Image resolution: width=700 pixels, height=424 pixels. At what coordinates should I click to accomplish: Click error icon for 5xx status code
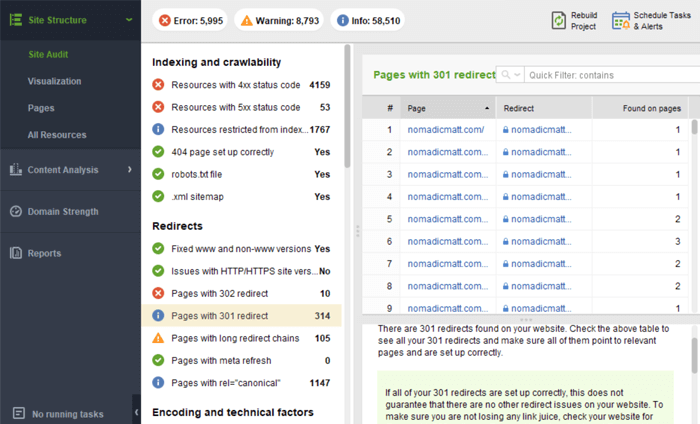click(158, 107)
